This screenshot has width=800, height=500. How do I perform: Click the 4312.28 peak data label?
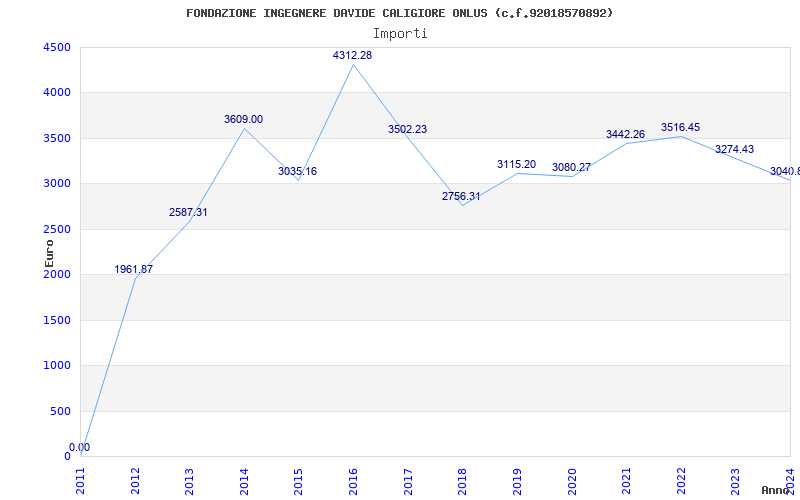click(353, 55)
